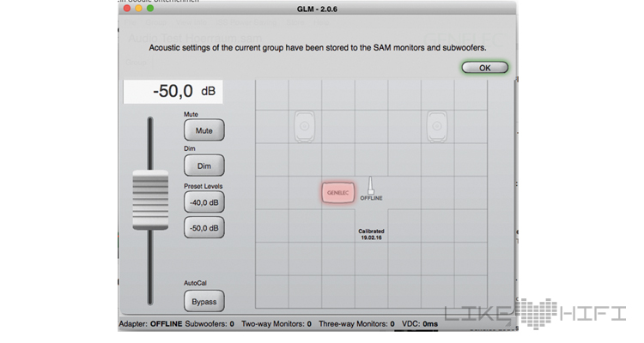Click the master volume fader handle
Viewport: 644px width, 343px height.
(150, 200)
